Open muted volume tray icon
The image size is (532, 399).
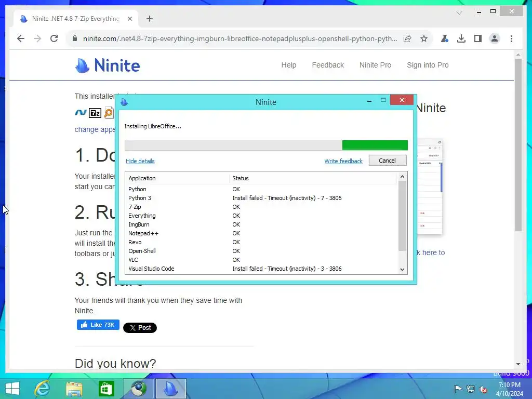pyautogui.click(x=483, y=389)
